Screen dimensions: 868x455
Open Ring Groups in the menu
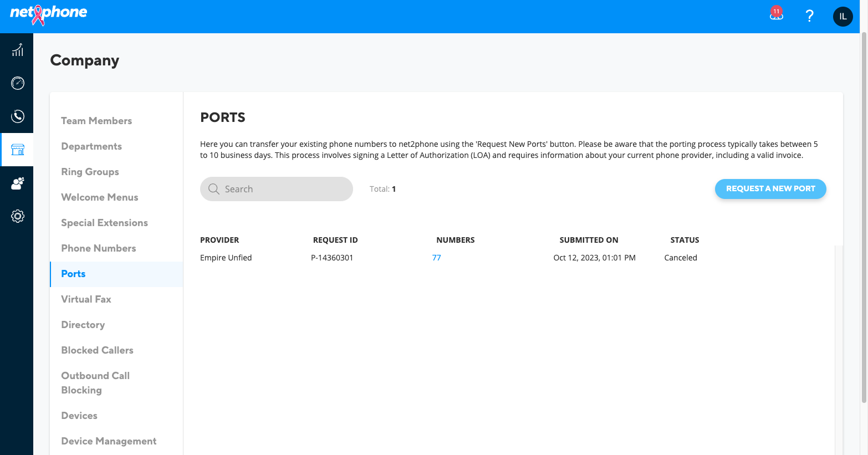click(x=90, y=172)
